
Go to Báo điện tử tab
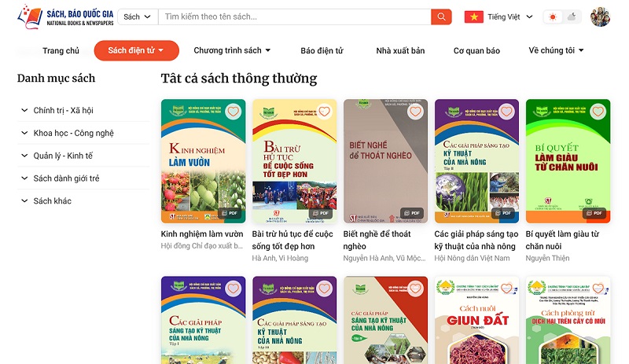coord(322,50)
